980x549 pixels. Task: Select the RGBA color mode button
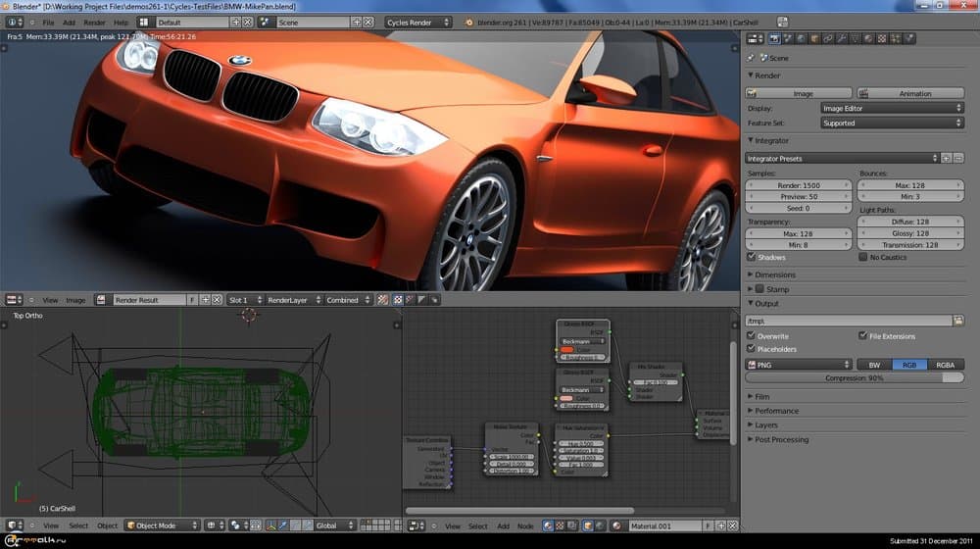click(944, 364)
